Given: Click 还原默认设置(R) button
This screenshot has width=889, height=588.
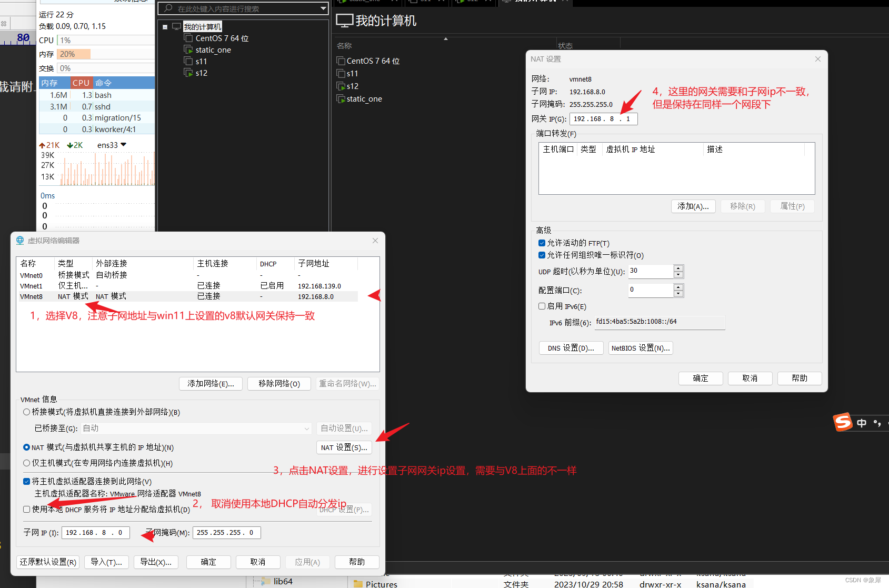Looking at the screenshot, I should tap(48, 562).
